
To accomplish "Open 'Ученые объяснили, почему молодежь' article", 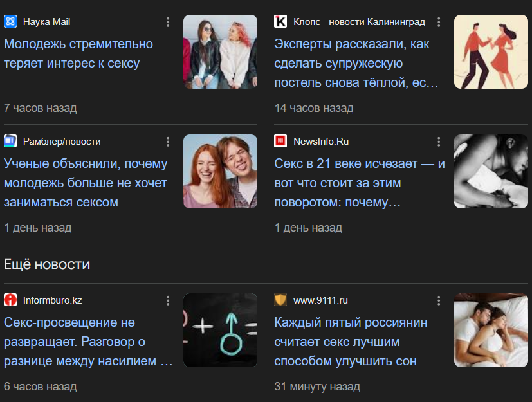I will point(86,183).
